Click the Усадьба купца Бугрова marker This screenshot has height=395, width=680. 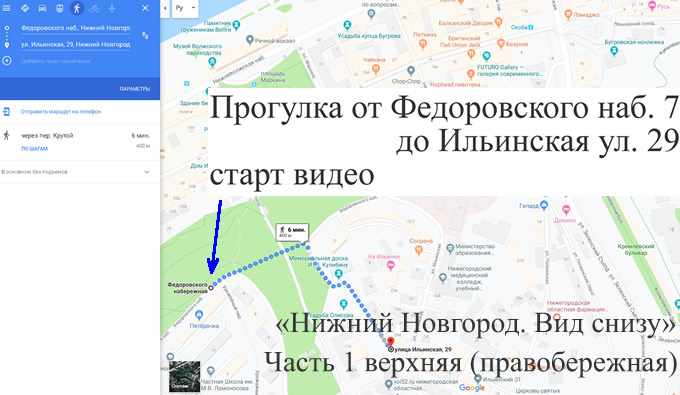click(347, 25)
